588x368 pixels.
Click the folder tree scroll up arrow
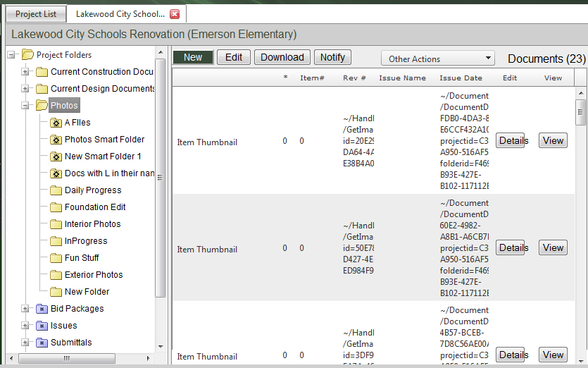click(x=161, y=52)
